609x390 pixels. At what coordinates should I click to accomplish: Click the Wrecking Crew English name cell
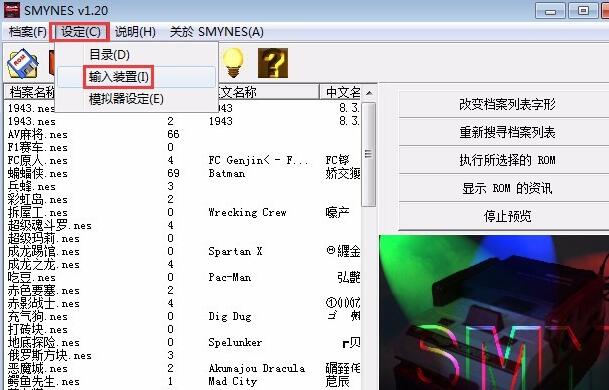(247, 212)
